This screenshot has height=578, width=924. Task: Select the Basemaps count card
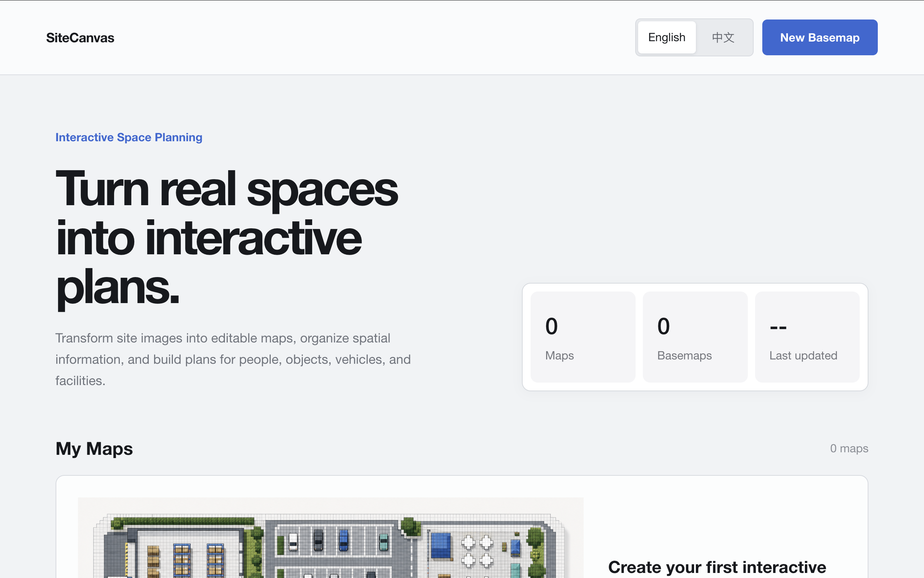coord(695,337)
